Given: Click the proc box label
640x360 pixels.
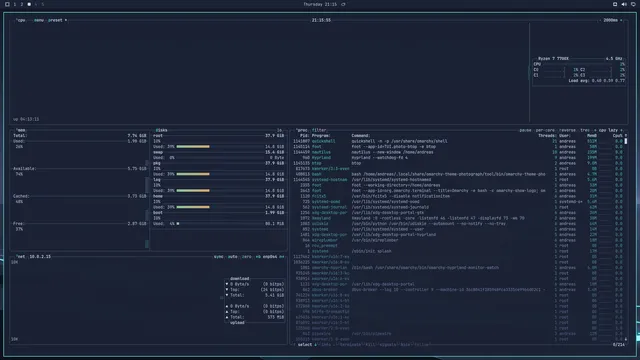Looking at the screenshot, I should pyautogui.click(x=302, y=130).
